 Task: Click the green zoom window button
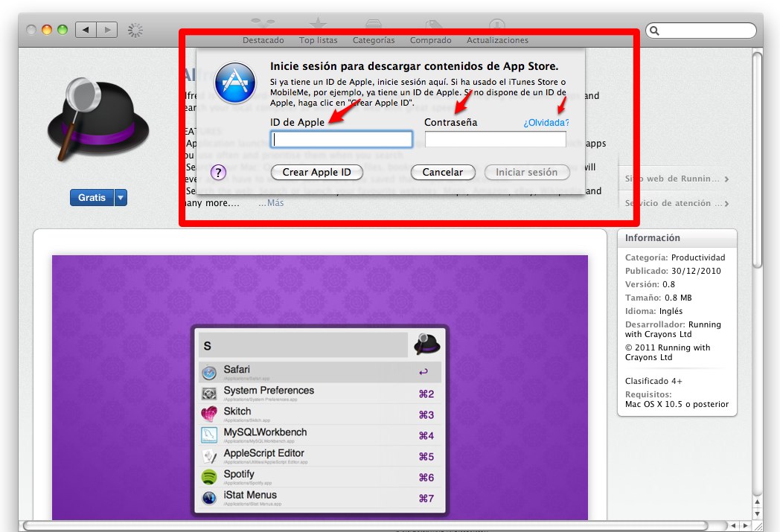point(63,30)
